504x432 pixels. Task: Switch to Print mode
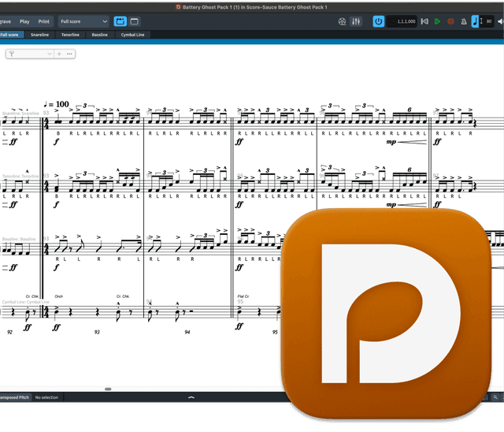[44, 21]
